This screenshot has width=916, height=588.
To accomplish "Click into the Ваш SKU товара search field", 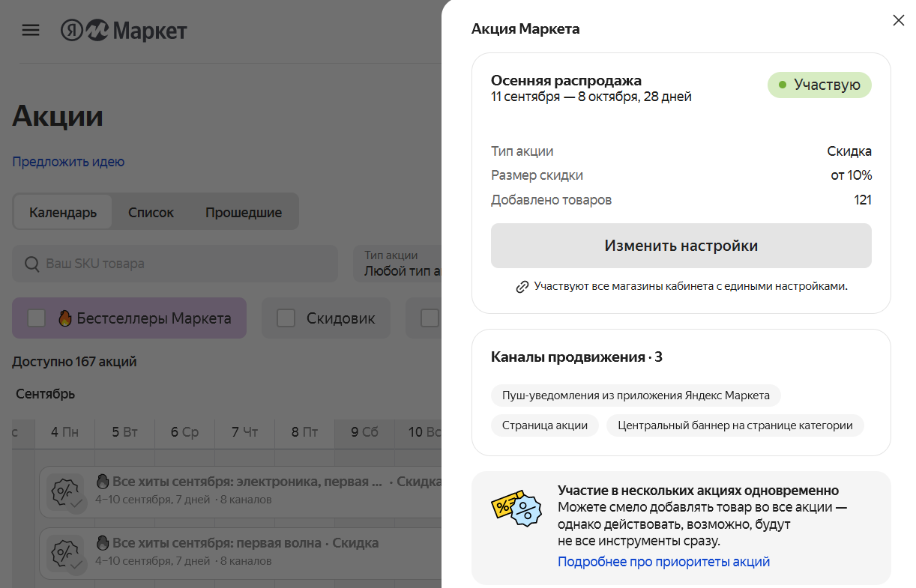I will click(180, 264).
